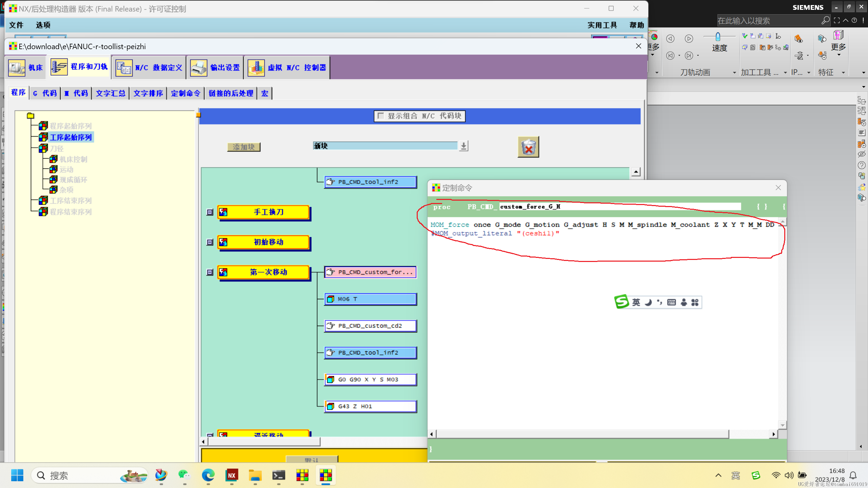Expand the 特征 group dropdown
868x488 pixels.
(843, 73)
